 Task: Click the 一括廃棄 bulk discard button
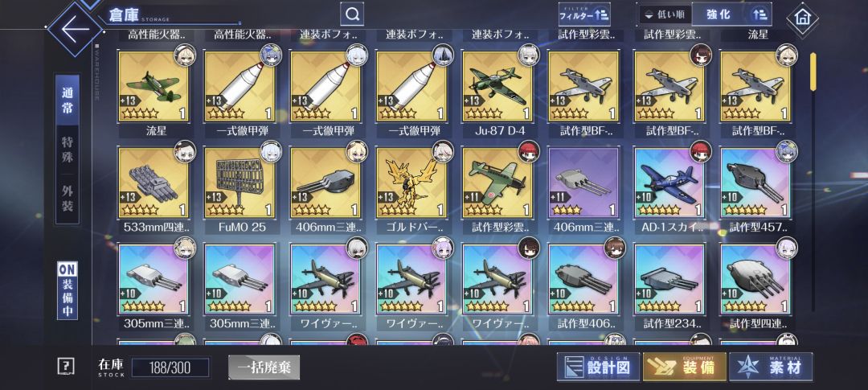point(264,367)
